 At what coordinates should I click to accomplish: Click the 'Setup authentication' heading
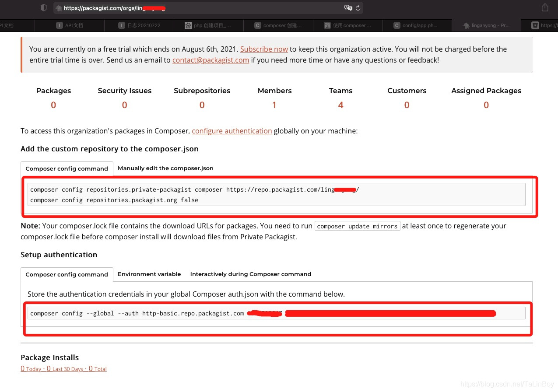[x=59, y=255]
